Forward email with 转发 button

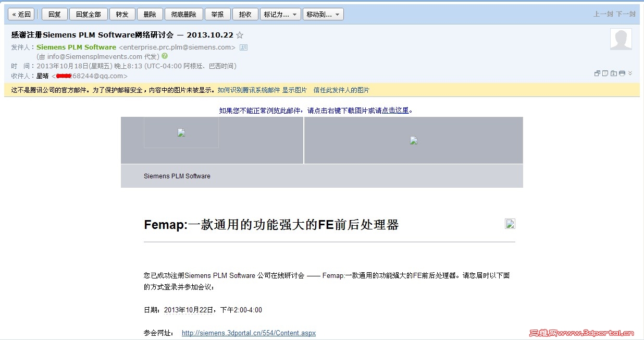pyautogui.click(x=122, y=15)
